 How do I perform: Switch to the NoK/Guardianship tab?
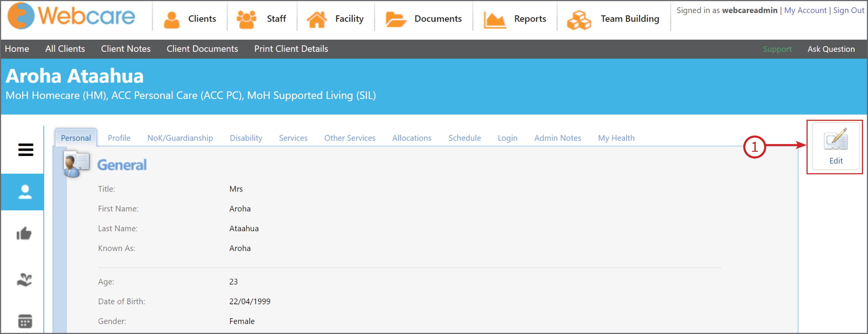[x=180, y=138]
